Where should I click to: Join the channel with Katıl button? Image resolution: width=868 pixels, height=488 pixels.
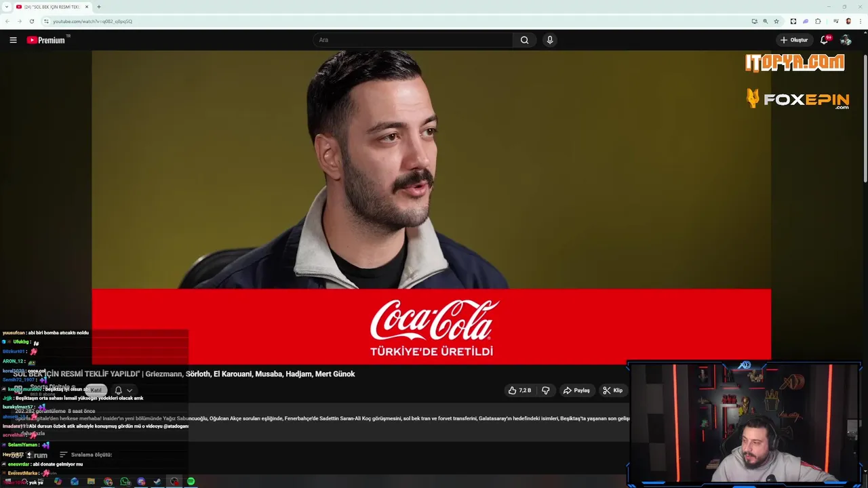tap(96, 390)
